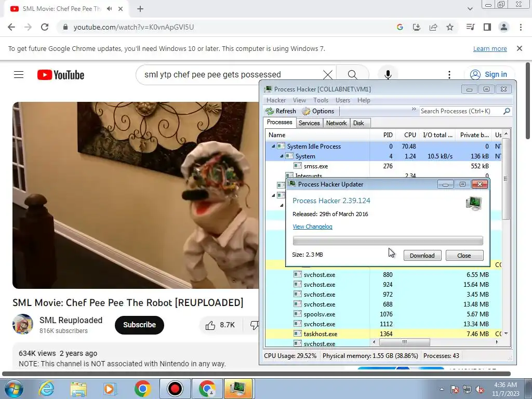The width and height of the screenshot is (532, 399).
Task: Click the share page icon in address bar
Action: click(x=433, y=27)
